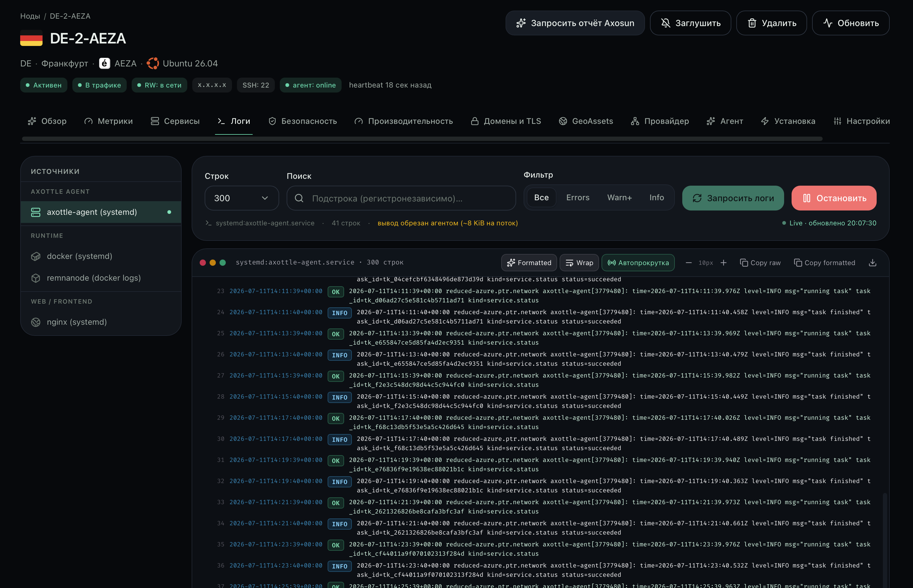Click the RW: в сети badge
913x588 pixels.
point(159,85)
